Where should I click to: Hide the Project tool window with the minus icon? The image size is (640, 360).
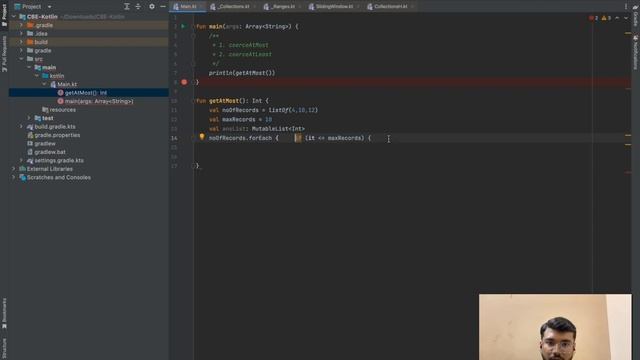pos(163,7)
